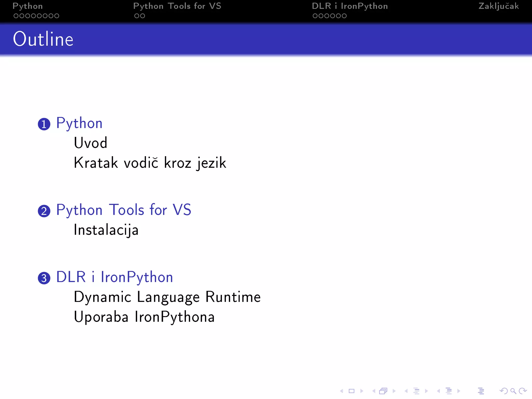Go to previous section arrow
This screenshot has width=532, height=399.
438,391
